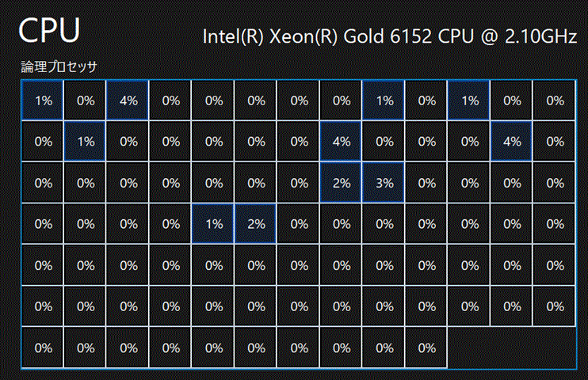Screen dimensions: 588x380
Task: Select the 4% cell in the top row
Action: click(128, 101)
